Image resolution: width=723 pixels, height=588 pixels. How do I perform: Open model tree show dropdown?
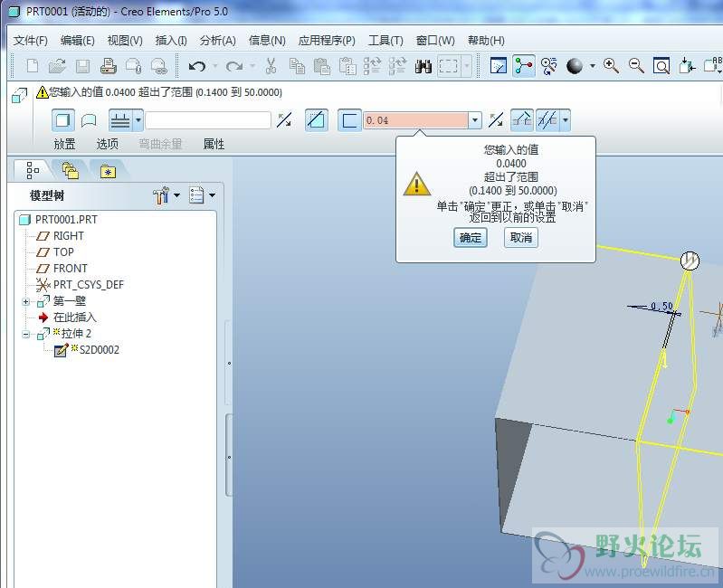pos(202,195)
